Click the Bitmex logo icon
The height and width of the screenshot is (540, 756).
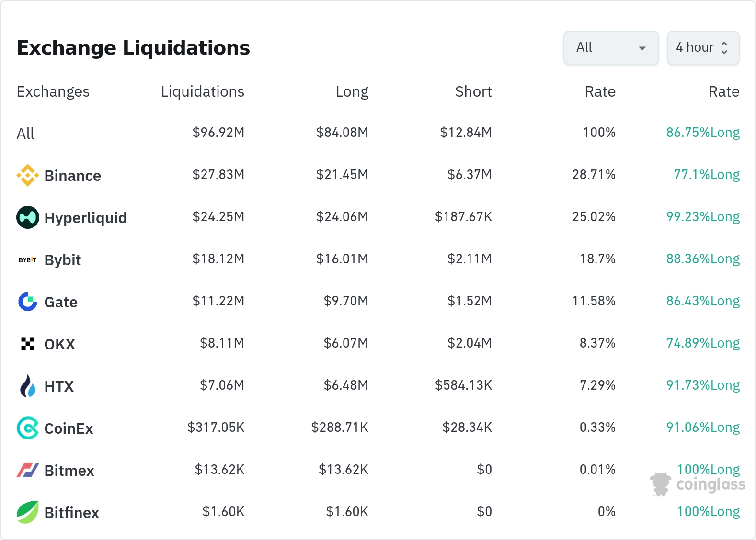28,470
